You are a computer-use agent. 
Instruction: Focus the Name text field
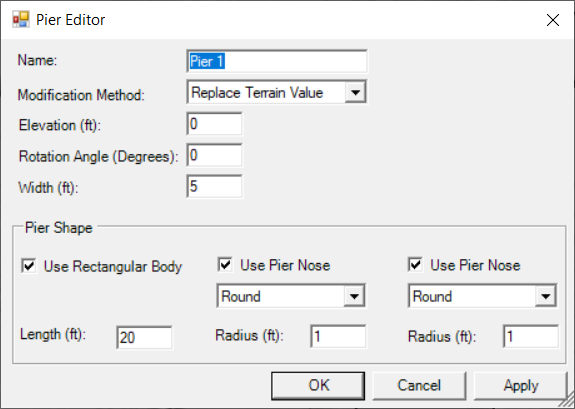(x=277, y=61)
